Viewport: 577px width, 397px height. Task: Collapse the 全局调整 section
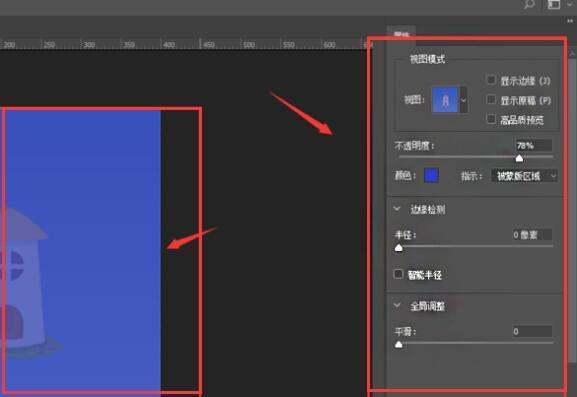point(397,305)
